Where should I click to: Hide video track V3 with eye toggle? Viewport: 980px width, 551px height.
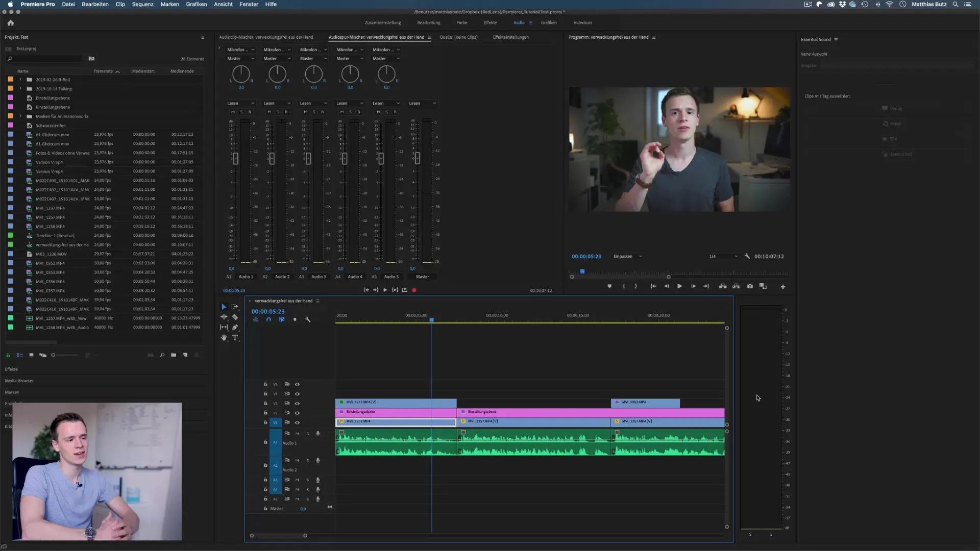(297, 404)
